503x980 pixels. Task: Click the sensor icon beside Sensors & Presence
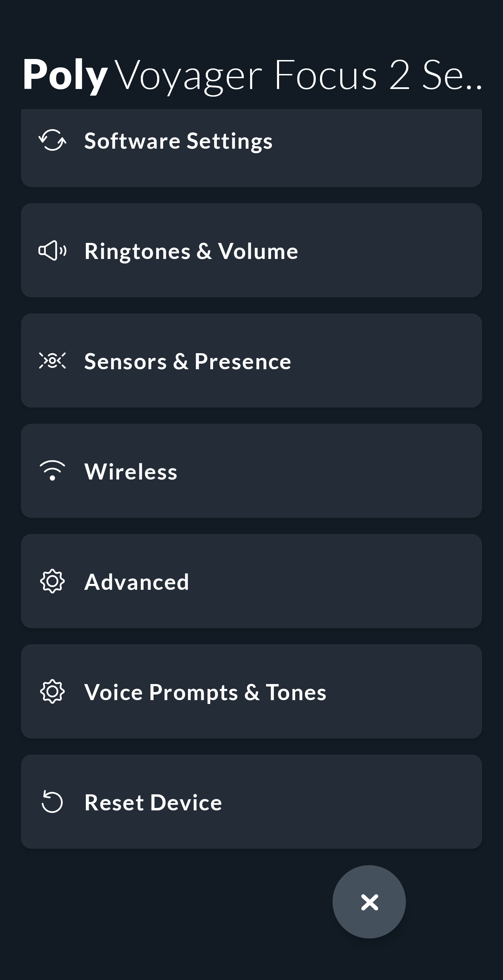(52, 361)
